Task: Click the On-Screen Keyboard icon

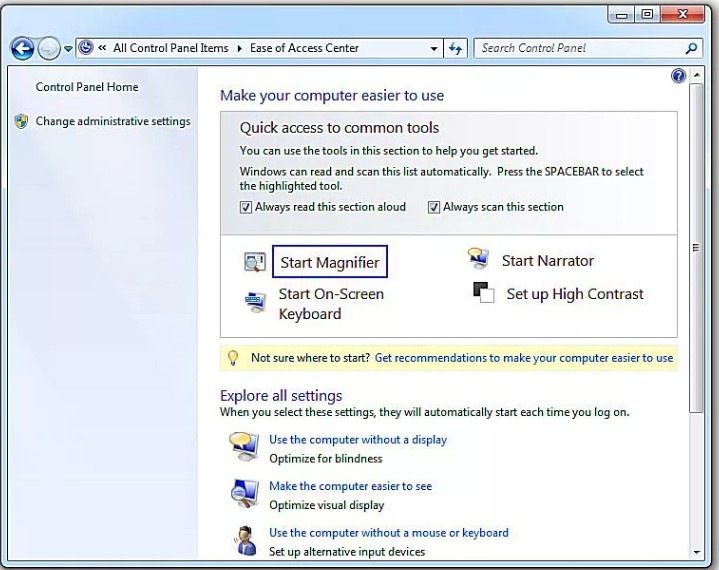Action: click(255, 302)
